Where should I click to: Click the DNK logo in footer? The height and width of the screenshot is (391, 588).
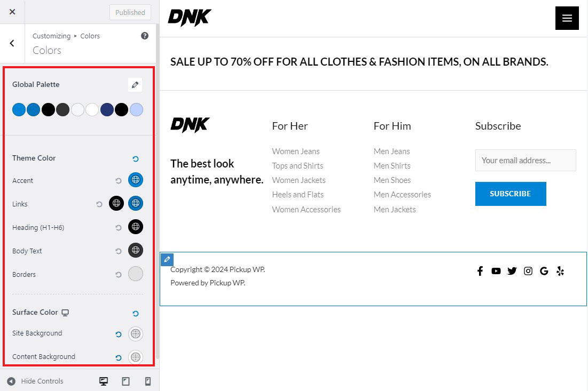[190, 125]
